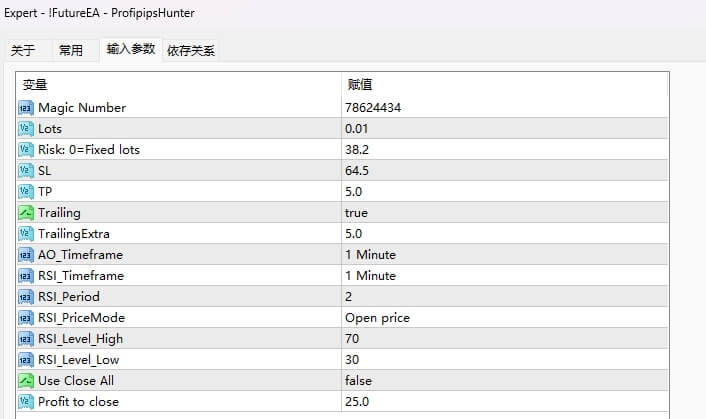Click the icon beside Risk: 0=Fixed lots
This screenshot has height=419, width=706.
click(x=26, y=150)
